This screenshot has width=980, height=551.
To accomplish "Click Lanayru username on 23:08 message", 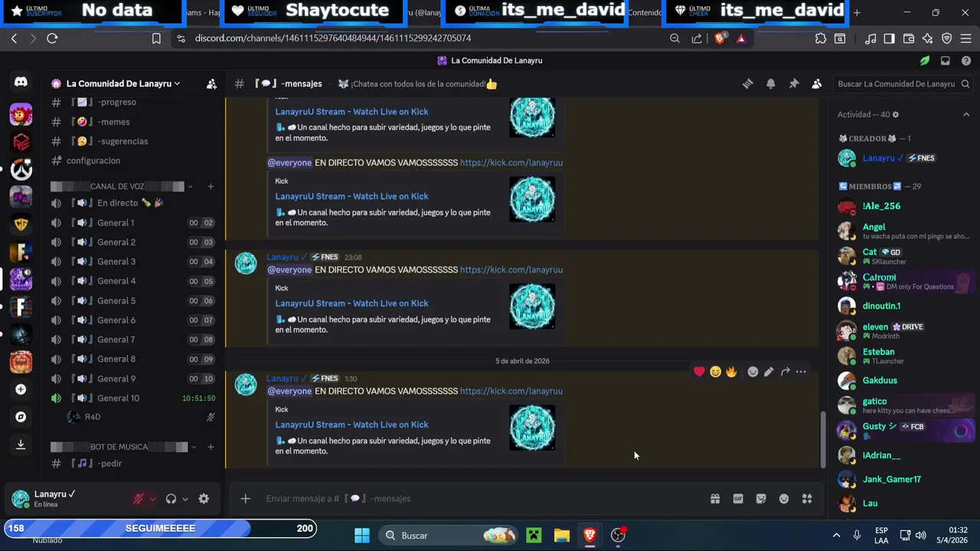I will coord(282,257).
